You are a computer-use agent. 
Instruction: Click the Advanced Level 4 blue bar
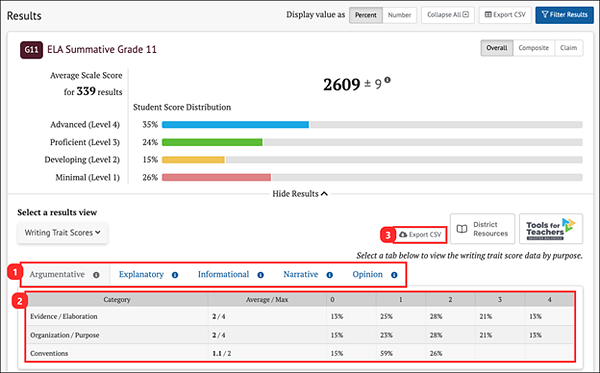click(x=235, y=125)
